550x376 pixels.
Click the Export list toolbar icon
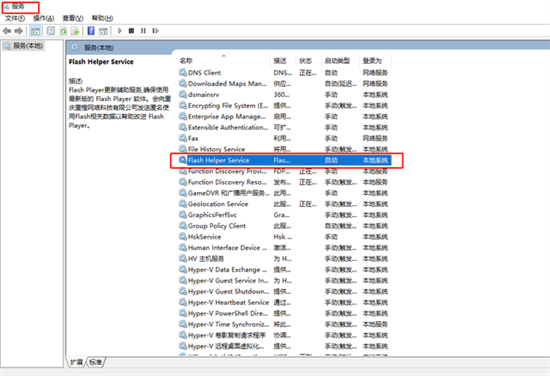point(75,31)
